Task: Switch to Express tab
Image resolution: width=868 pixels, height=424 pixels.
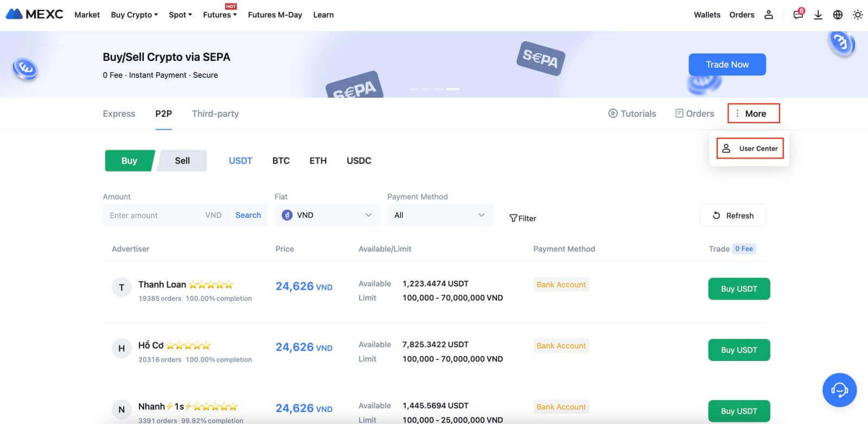Action: 119,113
